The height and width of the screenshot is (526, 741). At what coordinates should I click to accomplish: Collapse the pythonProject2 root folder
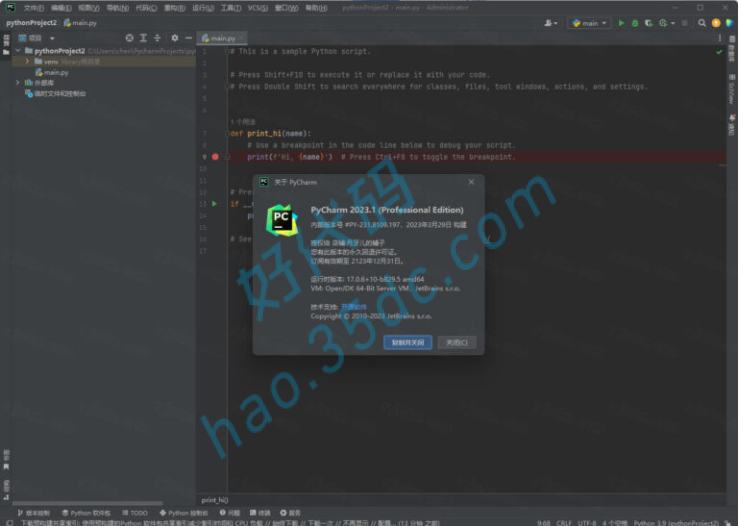coord(18,51)
